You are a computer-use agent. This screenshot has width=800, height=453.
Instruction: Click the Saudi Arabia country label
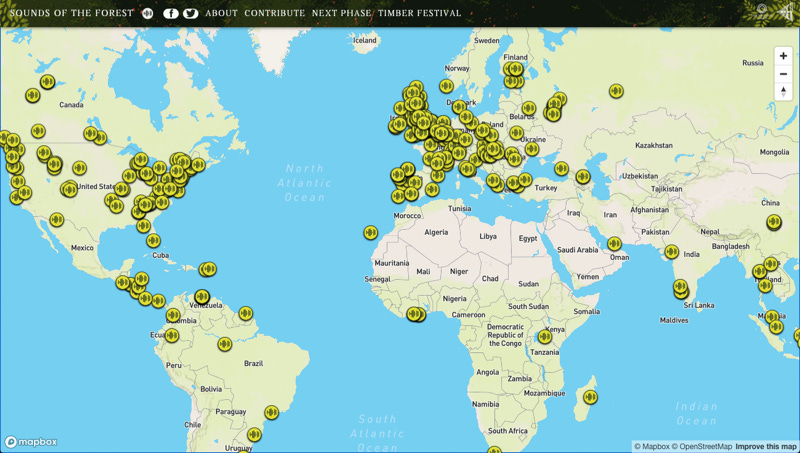pos(578,250)
